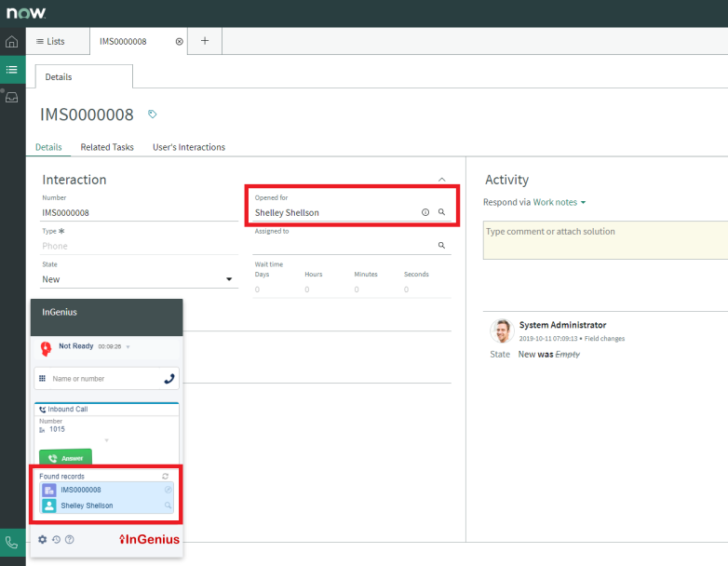Show info icon for Opened for field

pos(425,212)
